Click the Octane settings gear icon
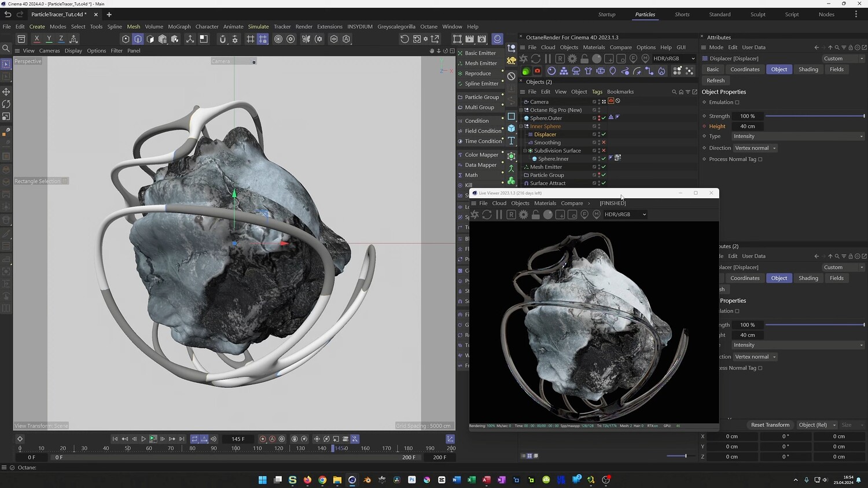868x488 pixels. point(572,58)
